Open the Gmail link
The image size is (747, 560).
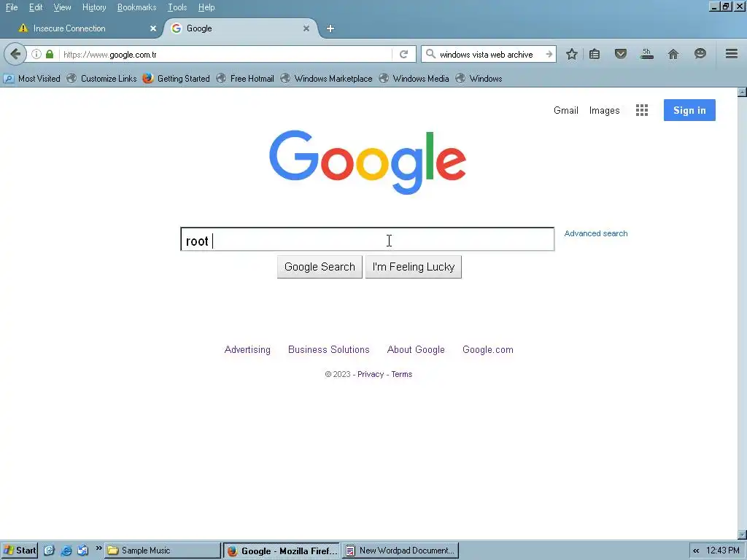pyautogui.click(x=566, y=111)
